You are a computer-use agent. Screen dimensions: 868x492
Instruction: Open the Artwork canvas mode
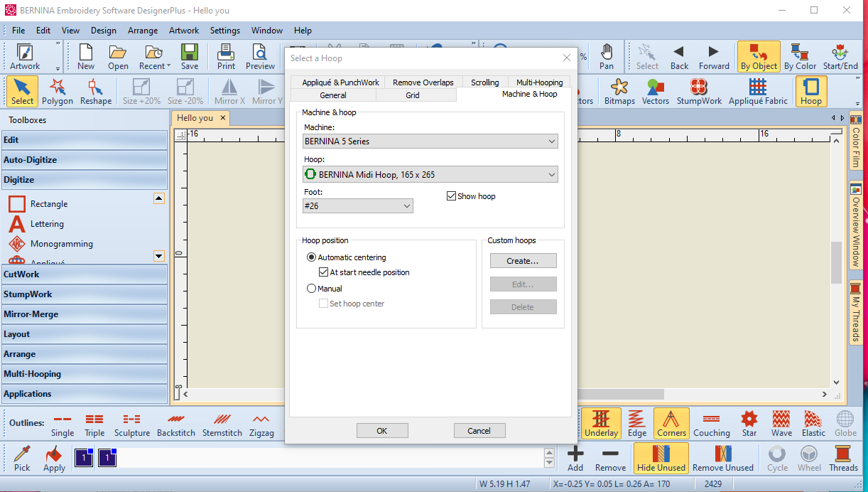coord(25,57)
